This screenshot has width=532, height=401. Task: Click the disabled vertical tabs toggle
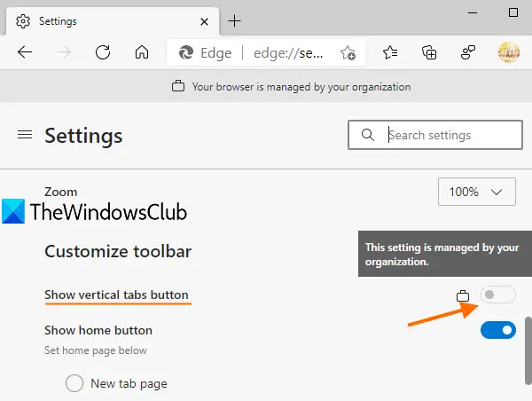click(498, 295)
